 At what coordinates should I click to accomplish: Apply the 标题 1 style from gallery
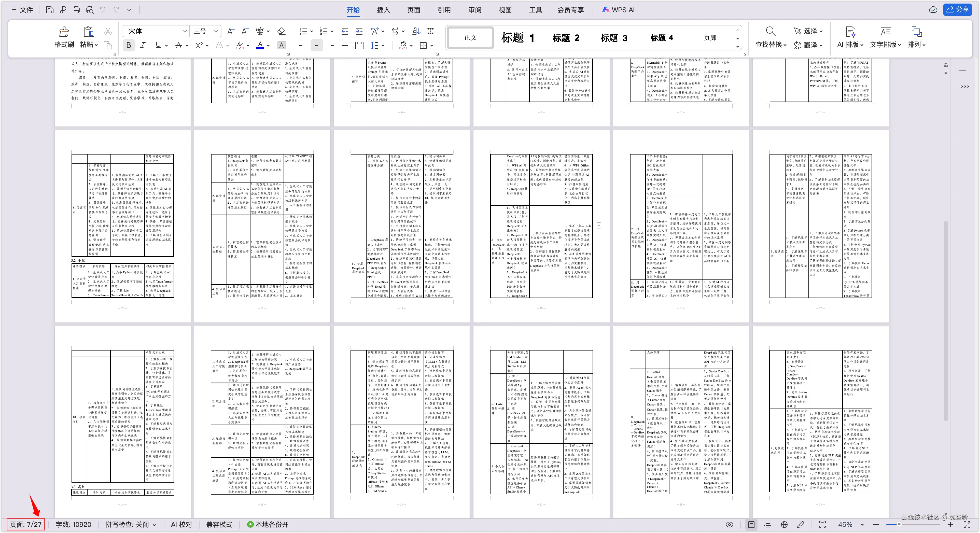pos(517,38)
